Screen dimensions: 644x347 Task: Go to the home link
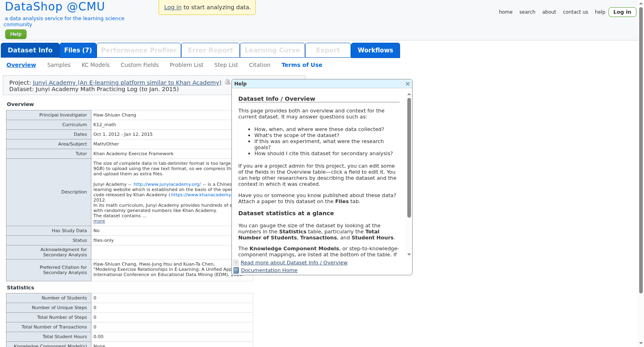[506, 12]
